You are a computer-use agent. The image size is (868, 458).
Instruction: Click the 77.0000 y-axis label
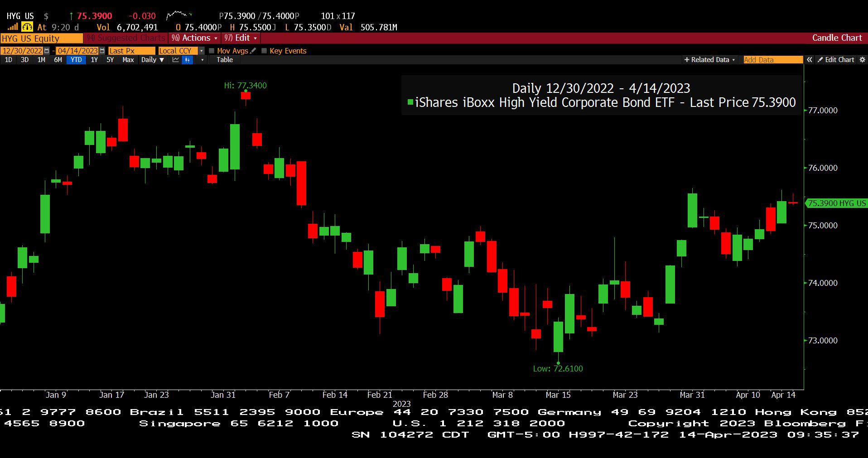(823, 110)
